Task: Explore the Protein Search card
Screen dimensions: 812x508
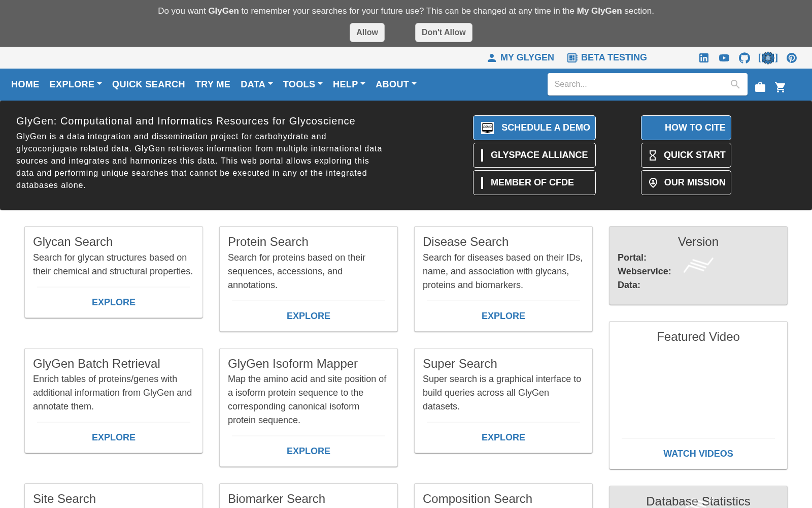Action: tap(309, 316)
